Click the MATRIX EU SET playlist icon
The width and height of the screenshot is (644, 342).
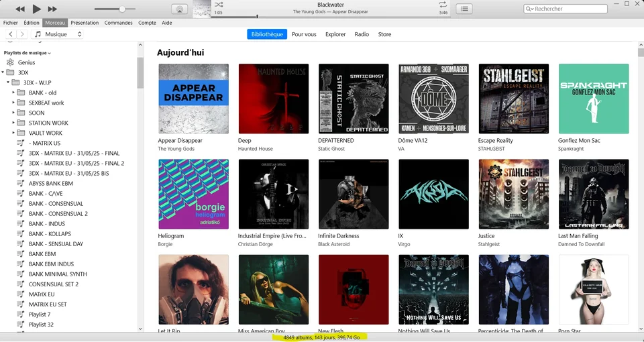[21, 304]
